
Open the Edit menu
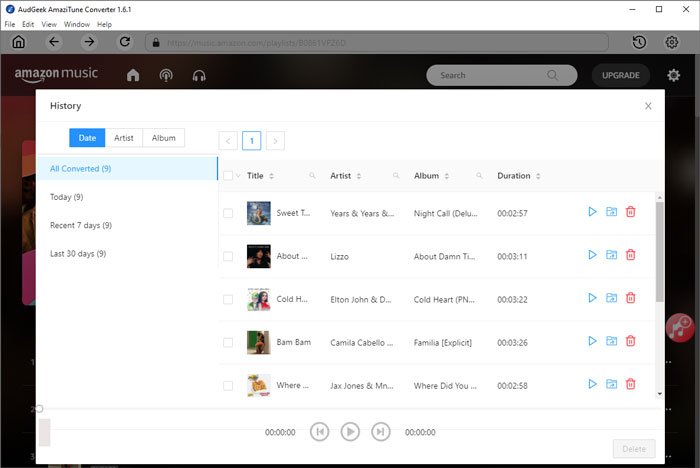(28, 24)
